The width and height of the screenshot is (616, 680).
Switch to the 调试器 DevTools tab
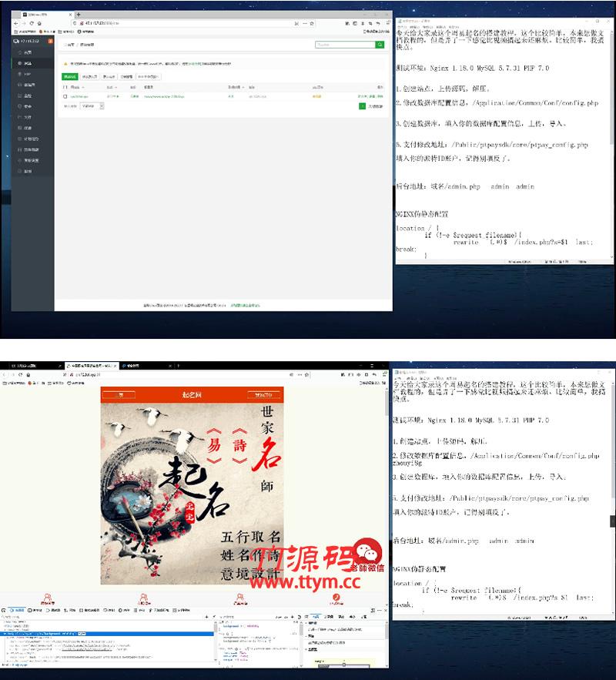53,610
